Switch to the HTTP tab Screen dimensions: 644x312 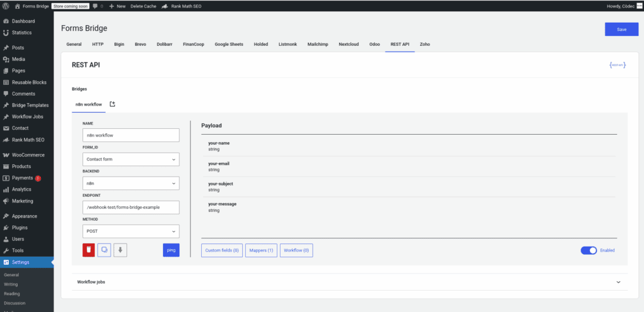(97, 44)
